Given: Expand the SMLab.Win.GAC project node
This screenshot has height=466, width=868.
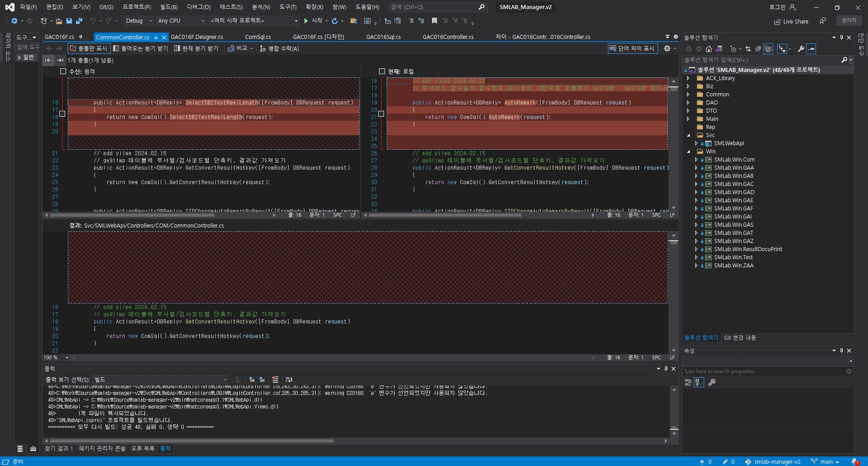Looking at the screenshot, I should point(696,184).
